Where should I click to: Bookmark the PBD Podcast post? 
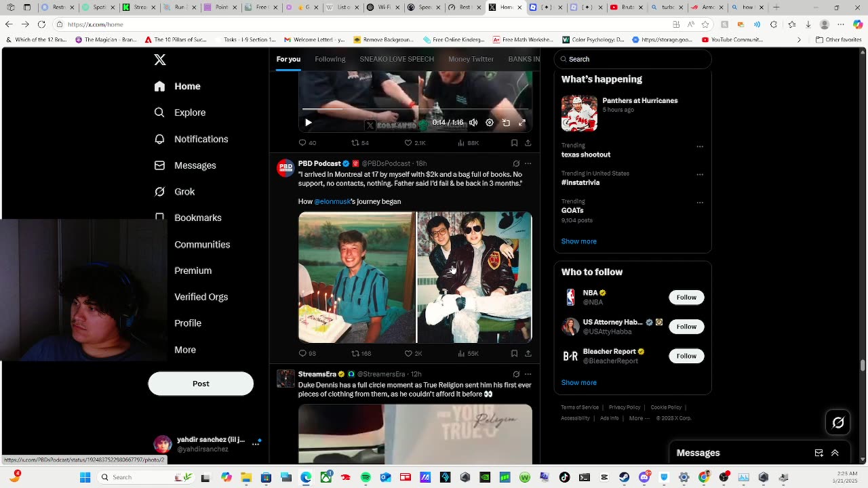[514, 354]
